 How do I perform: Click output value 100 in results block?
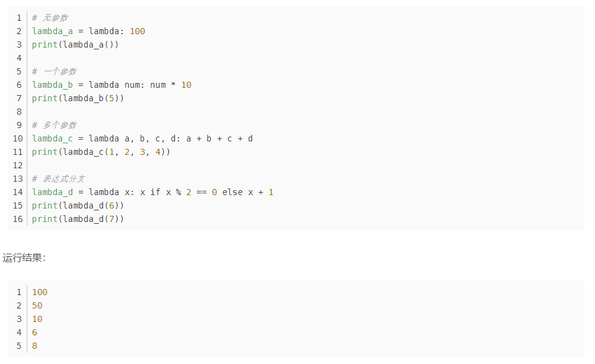40,292
